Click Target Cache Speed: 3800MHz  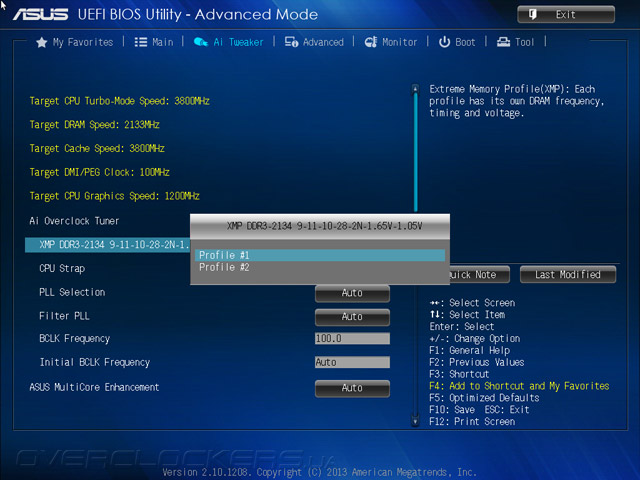coord(97,149)
